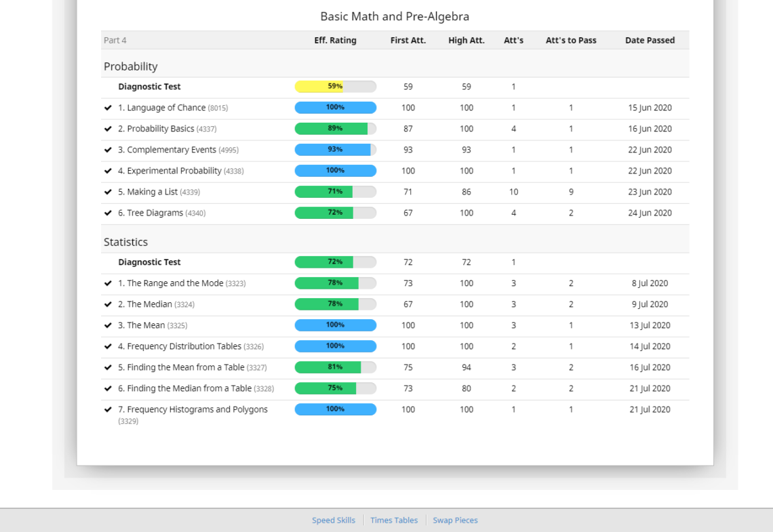The height and width of the screenshot is (532, 773).
Task: Click the 8 Jul 2020 date
Action: (650, 283)
